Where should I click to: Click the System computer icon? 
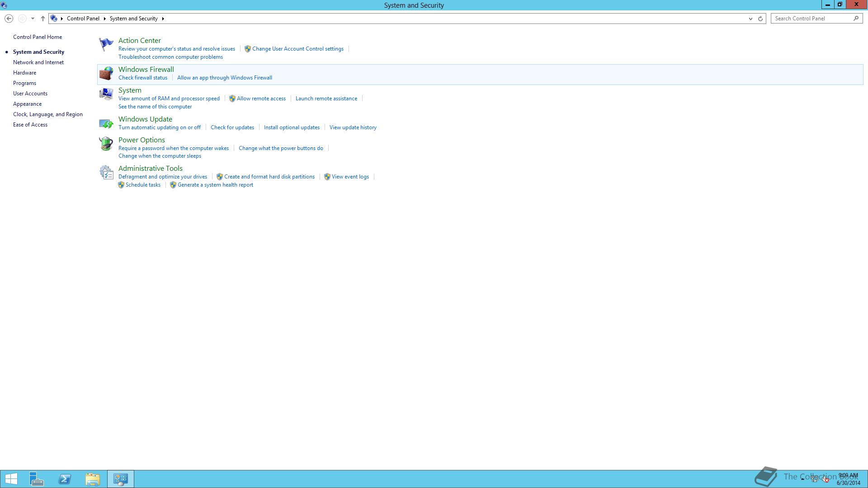[106, 94]
